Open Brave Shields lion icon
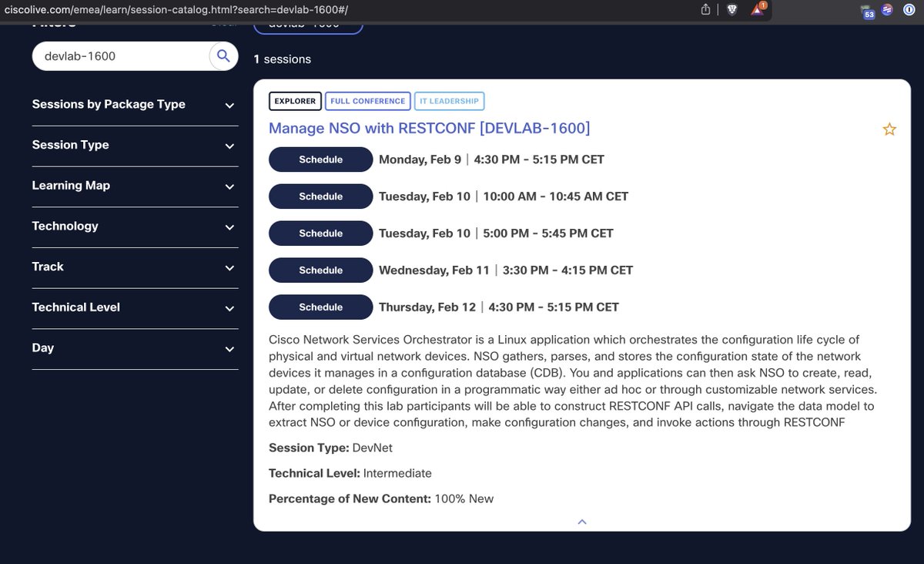This screenshot has height=564, width=924. coord(731,9)
